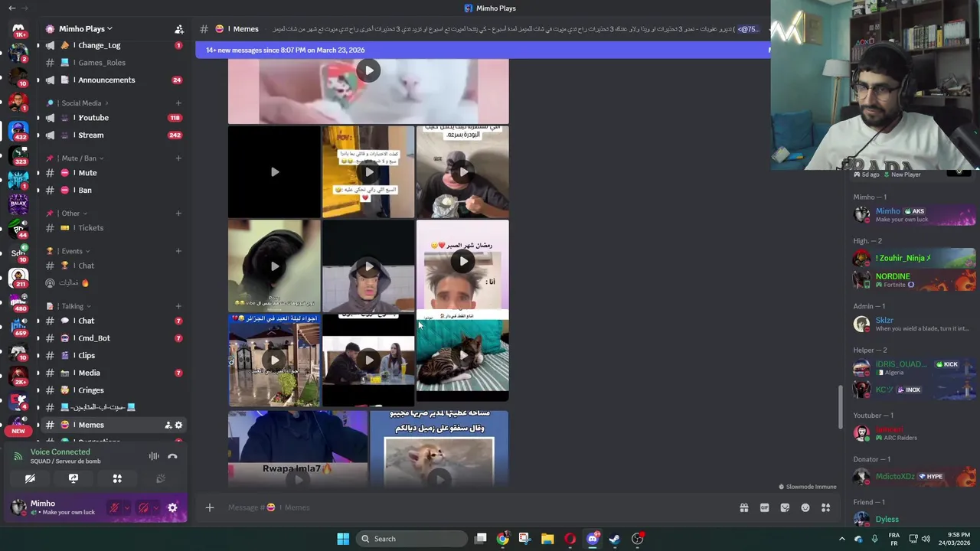Open the Announcements channel

[x=113, y=80]
